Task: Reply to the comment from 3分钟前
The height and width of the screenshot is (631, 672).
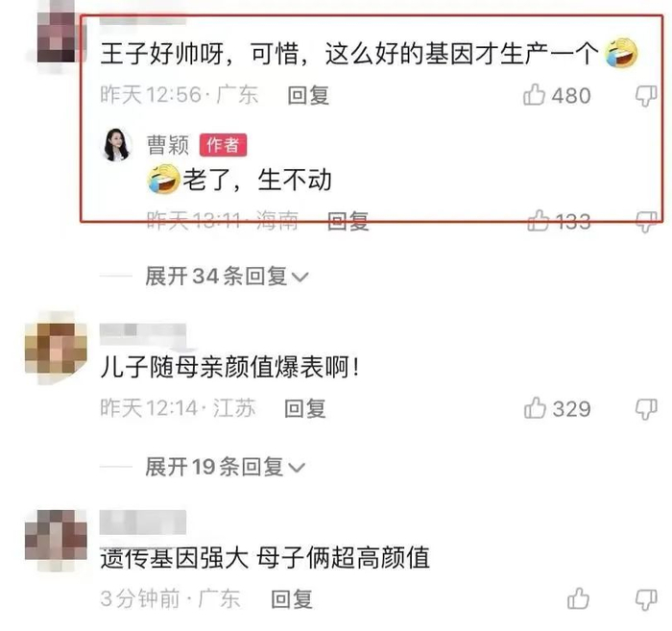Action: point(292,598)
